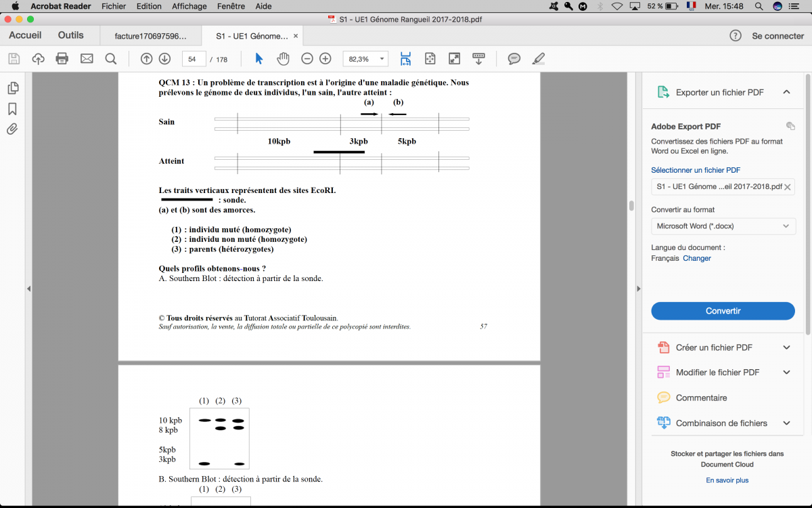Open Microsoft Word format dropdown
812x508 pixels.
tap(723, 226)
